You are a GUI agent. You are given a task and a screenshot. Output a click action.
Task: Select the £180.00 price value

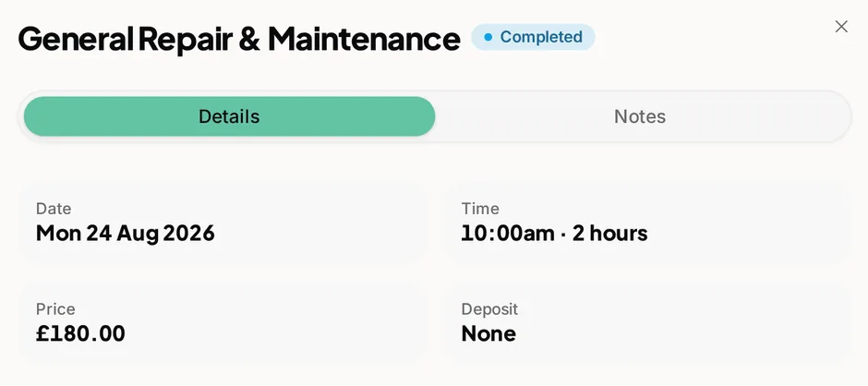[x=80, y=333]
